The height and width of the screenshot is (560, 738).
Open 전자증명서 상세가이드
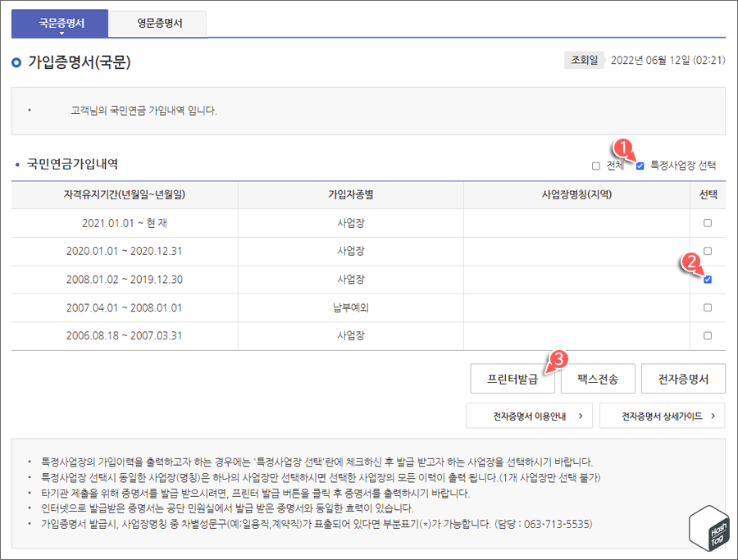click(661, 416)
